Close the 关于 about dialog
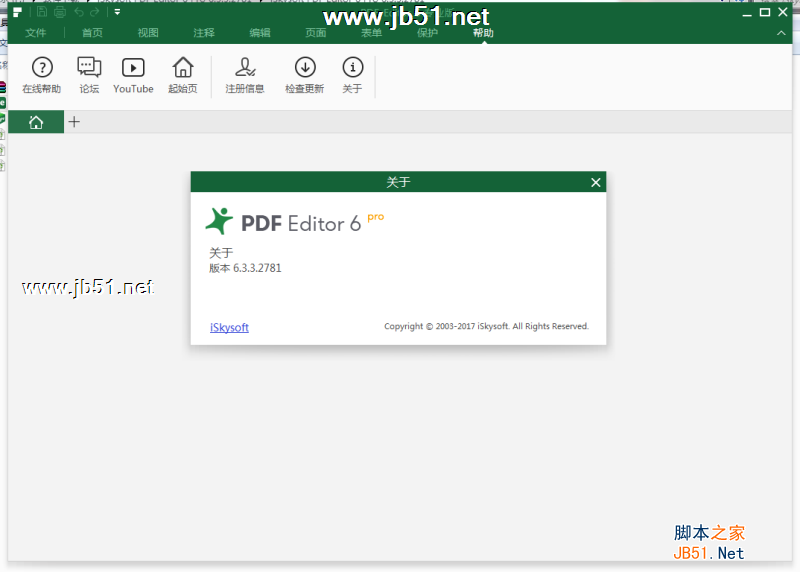This screenshot has height=572, width=800. tap(595, 183)
